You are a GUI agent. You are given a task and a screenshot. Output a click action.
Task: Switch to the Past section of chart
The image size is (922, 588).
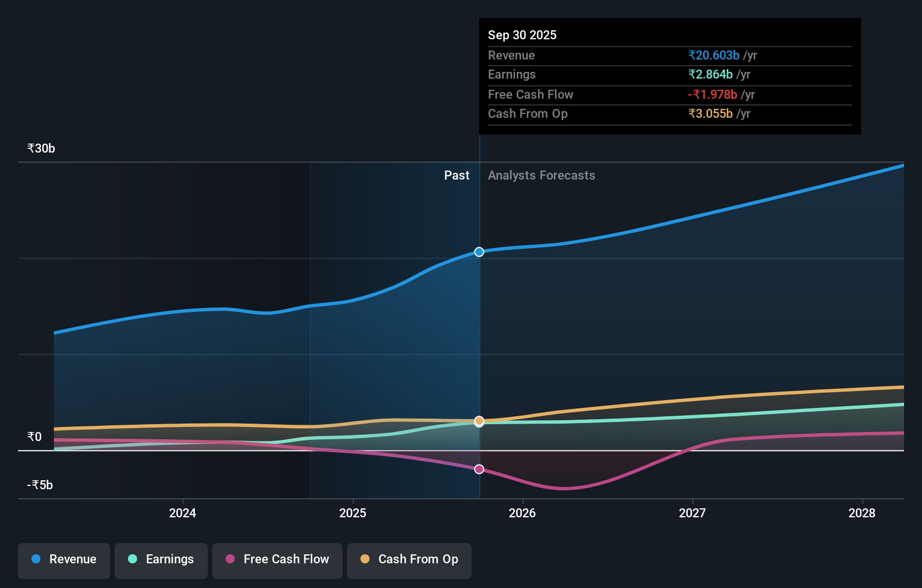[457, 175]
